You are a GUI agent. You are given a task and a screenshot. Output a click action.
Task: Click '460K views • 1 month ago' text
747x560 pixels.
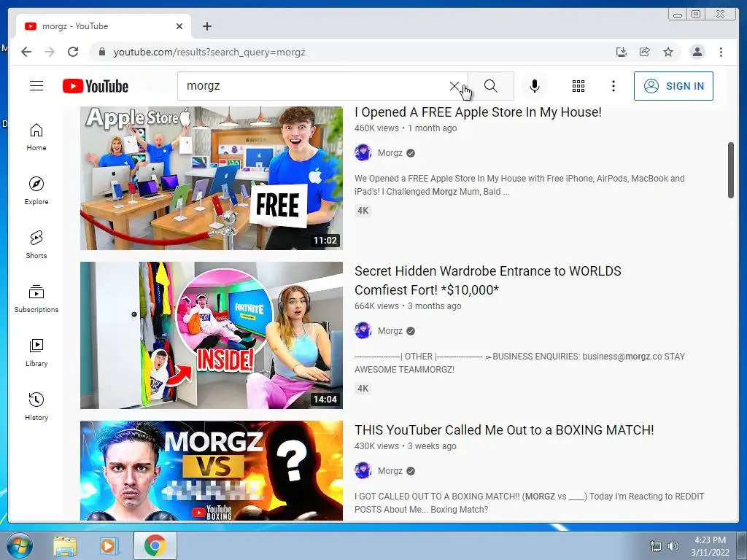pyautogui.click(x=406, y=128)
